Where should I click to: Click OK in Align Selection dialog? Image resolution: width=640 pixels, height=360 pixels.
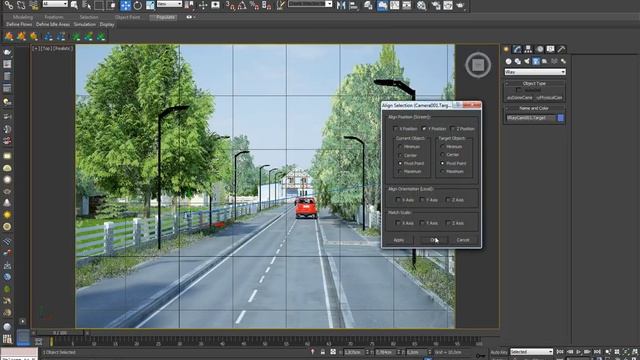click(434, 240)
